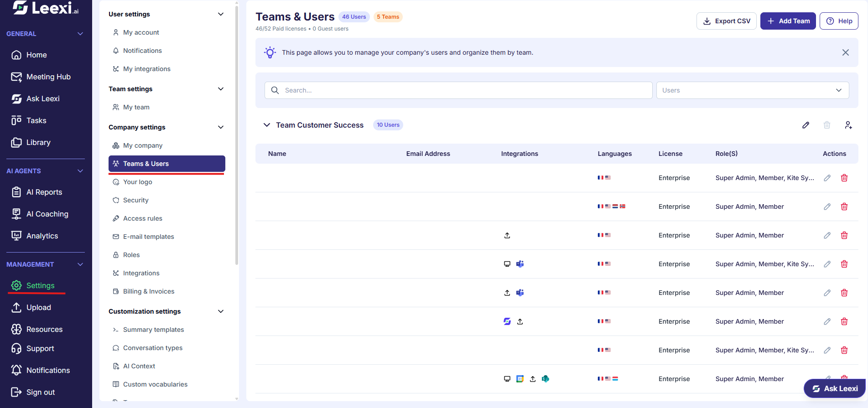Click the Google Calendar icon in last row

[x=520, y=379]
